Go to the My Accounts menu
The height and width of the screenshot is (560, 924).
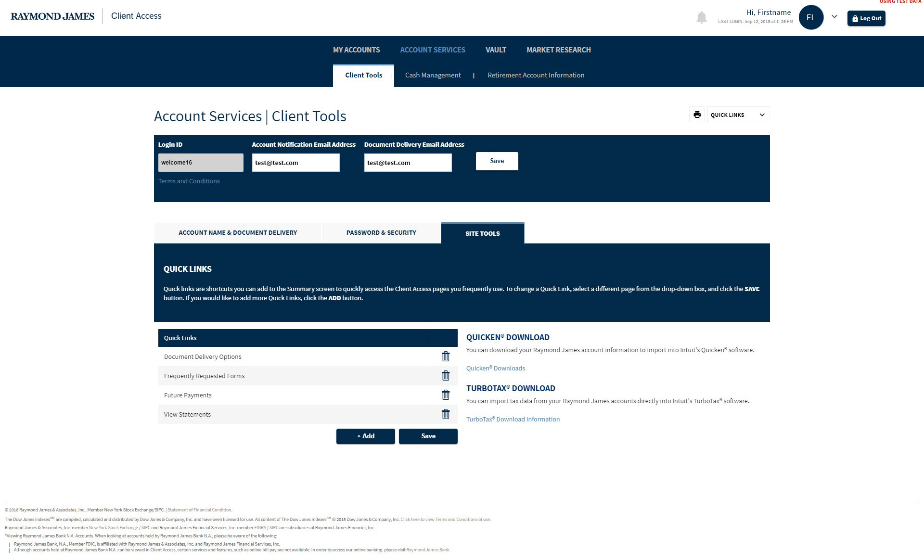(x=356, y=50)
